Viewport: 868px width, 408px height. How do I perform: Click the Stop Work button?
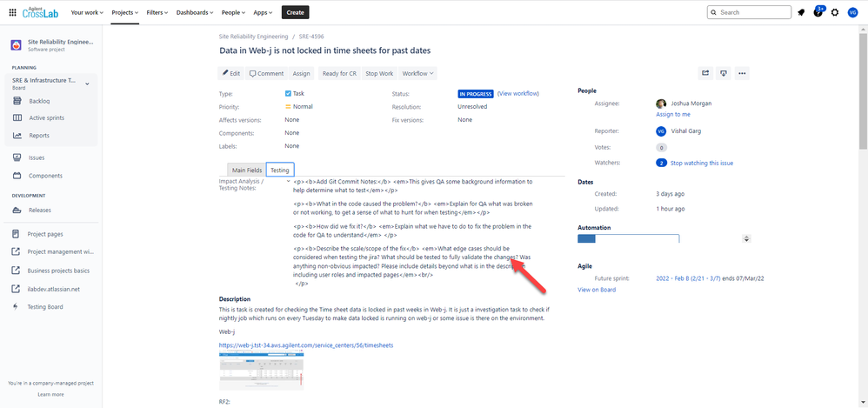pos(379,73)
